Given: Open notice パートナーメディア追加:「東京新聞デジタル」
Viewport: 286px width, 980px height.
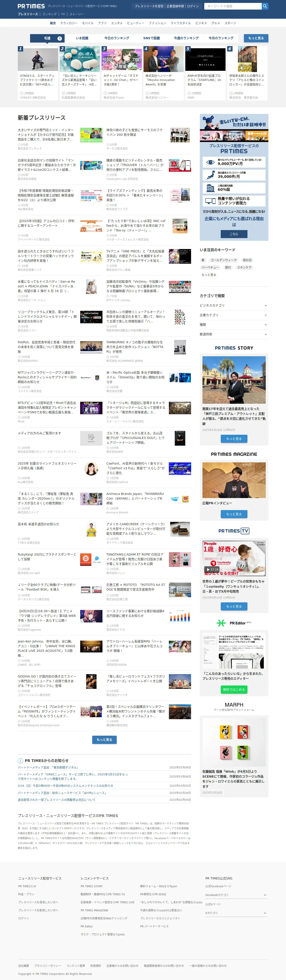Looking at the screenshot, I should [48, 768].
